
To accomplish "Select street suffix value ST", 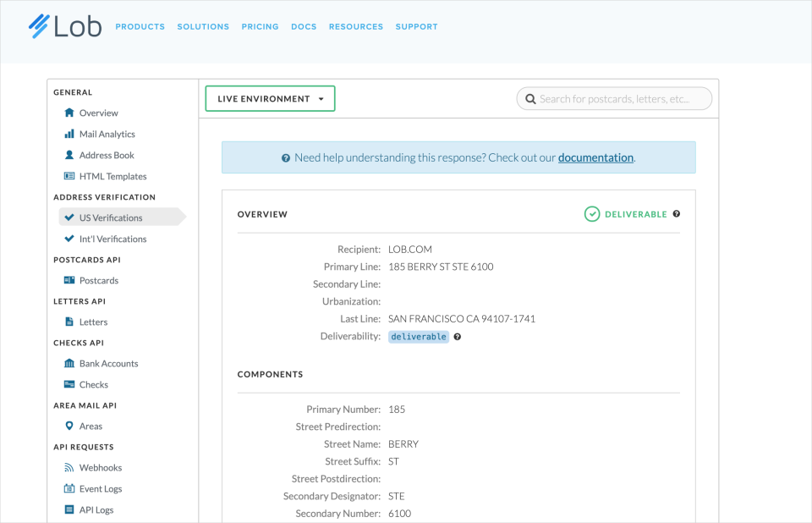I will pos(393,461).
